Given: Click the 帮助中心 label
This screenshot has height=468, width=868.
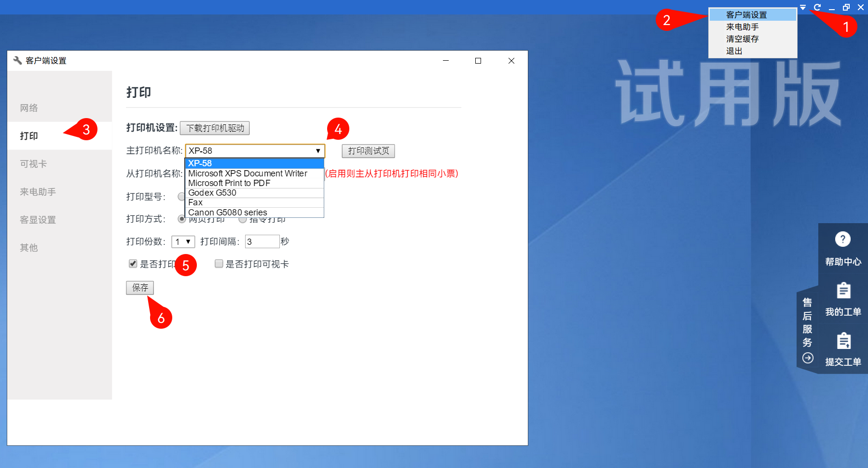Looking at the screenshot, I should click(x=843, y=262).
